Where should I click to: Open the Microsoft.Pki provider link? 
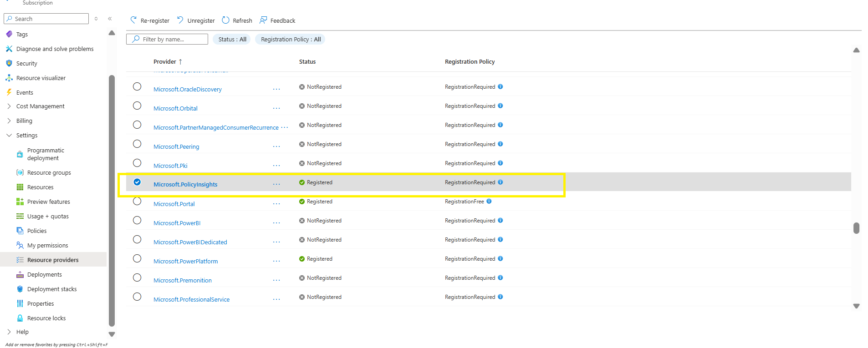pos(170,166)
